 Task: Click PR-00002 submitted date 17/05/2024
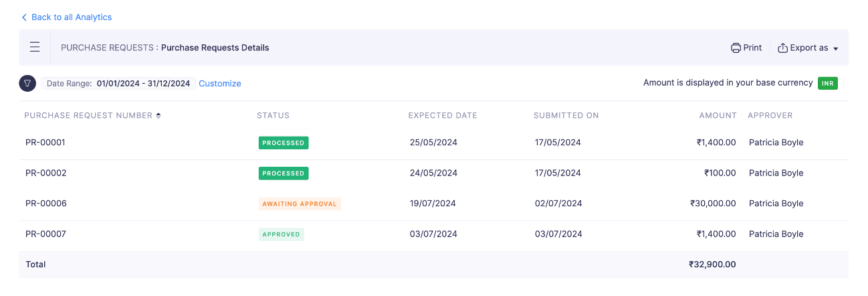[x=558, y=173]
